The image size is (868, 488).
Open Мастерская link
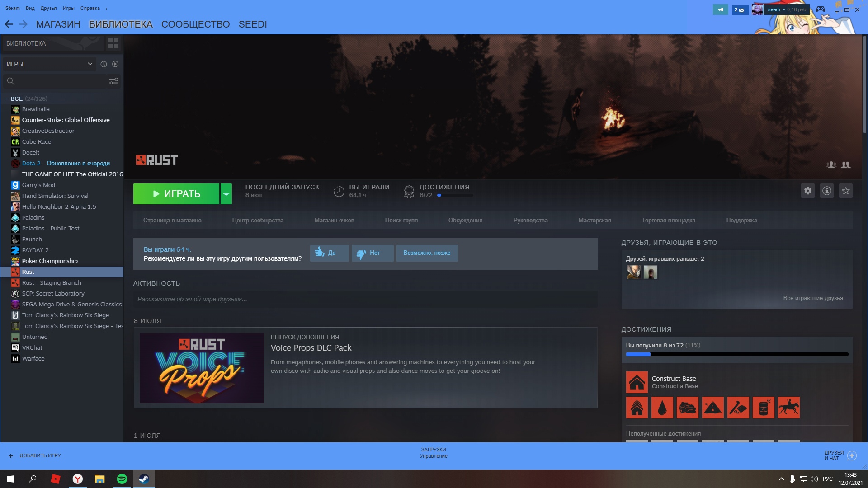[x=594, y=221]
